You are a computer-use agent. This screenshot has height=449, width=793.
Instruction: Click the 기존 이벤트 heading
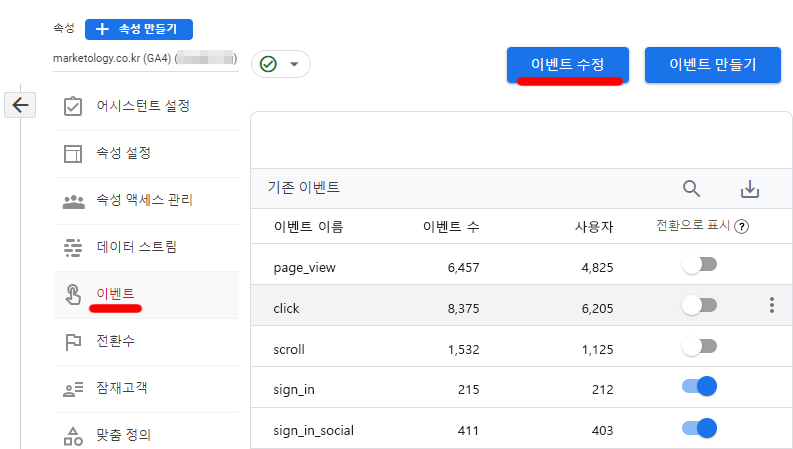tap(303, 188)
